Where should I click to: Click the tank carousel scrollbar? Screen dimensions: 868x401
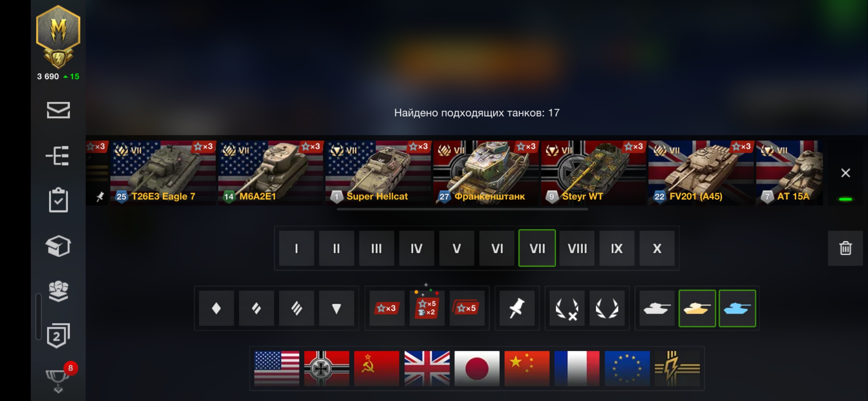tap(462, 209)
